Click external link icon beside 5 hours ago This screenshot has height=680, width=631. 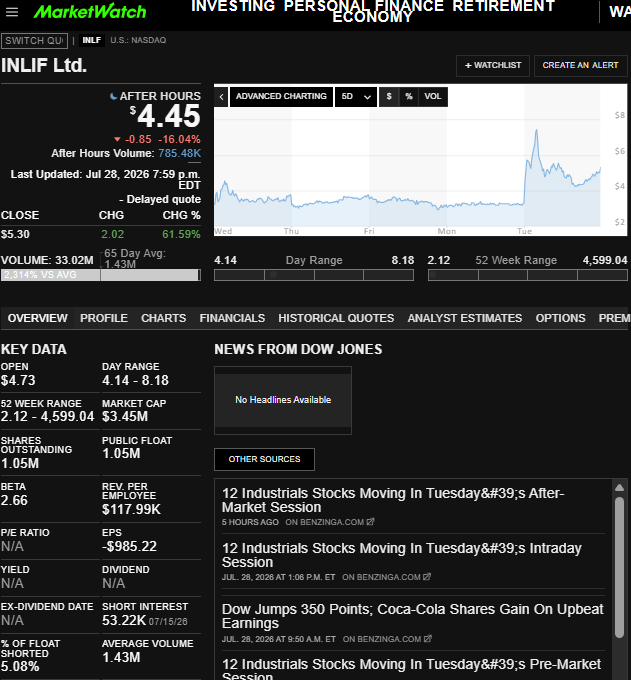tap(370, 522)
